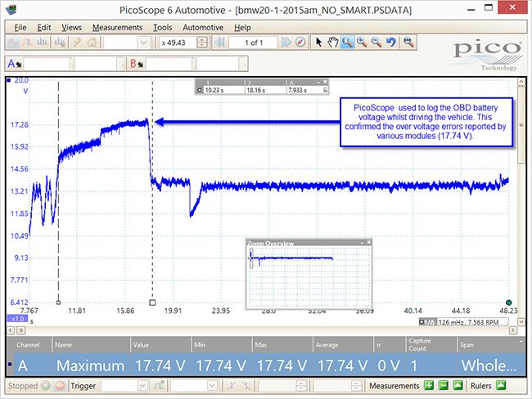Click the zoom to full view icon

pos(408,43)
